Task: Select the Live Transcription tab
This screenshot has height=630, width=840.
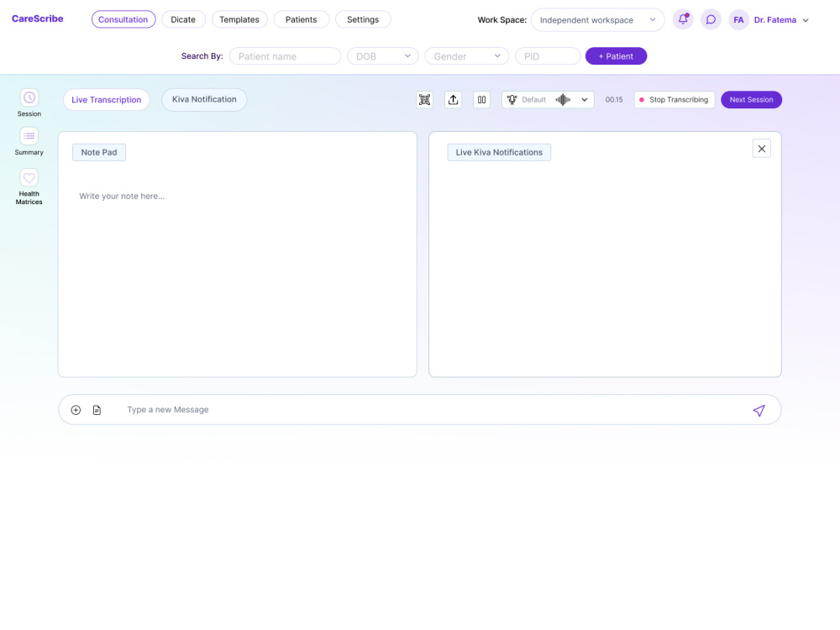Action: [106, 100]
